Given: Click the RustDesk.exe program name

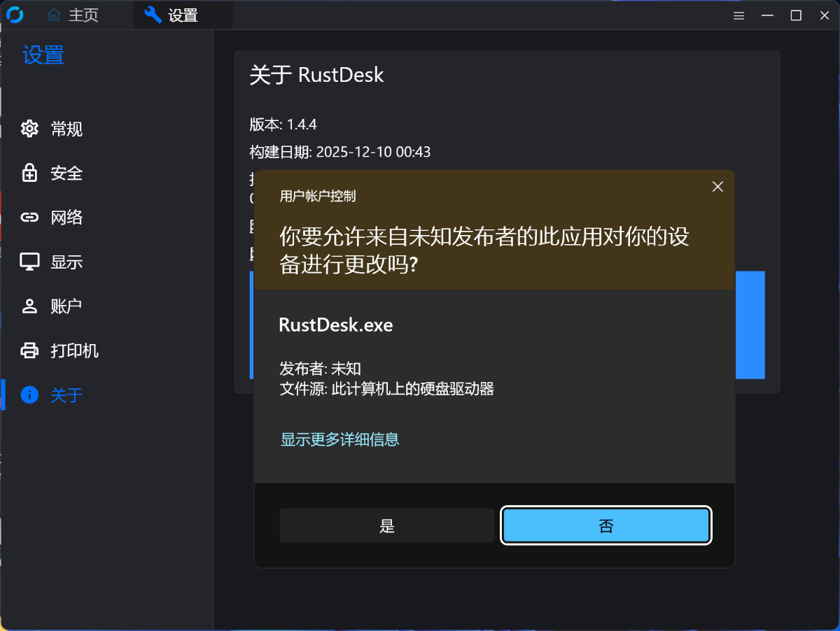Looking at the screenshot, I should point(336,325).
